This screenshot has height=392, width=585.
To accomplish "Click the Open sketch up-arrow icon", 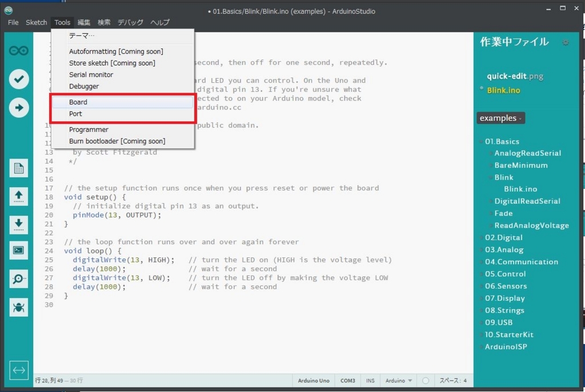I will [x=19, y=196].
